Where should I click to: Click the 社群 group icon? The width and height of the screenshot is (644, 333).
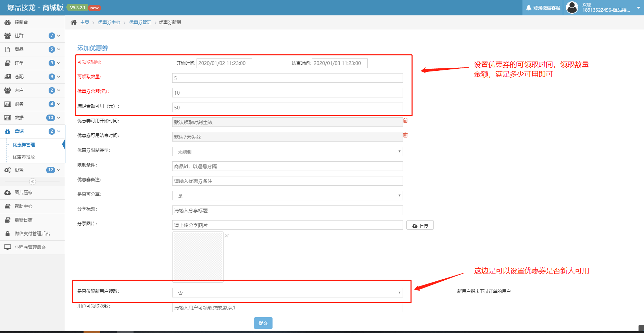[x=7, y=36]
